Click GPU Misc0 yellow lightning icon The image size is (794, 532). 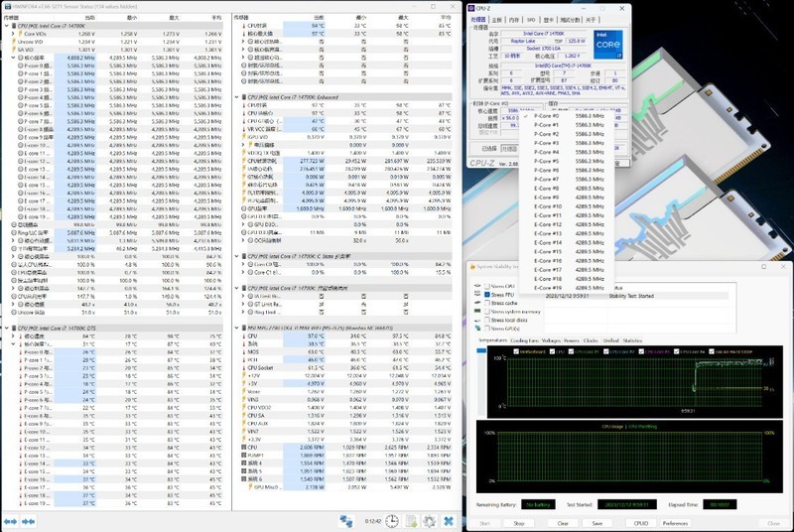pos(250,487)
